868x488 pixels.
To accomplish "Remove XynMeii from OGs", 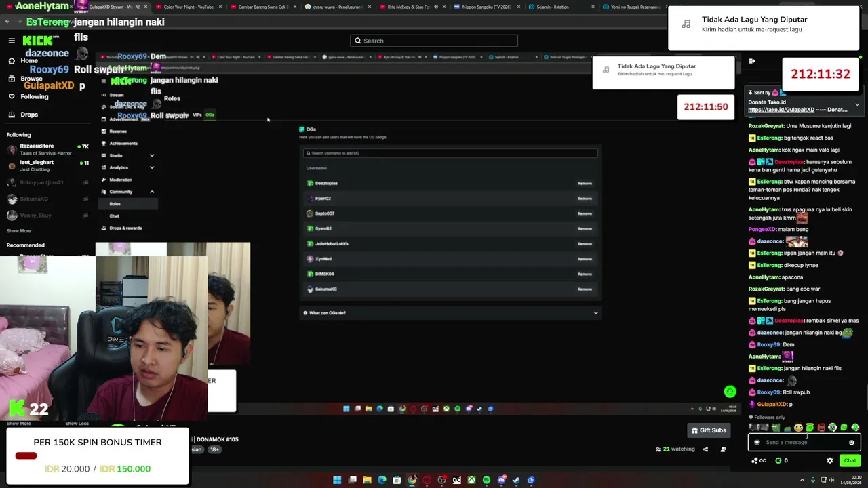I will [585, 259].
